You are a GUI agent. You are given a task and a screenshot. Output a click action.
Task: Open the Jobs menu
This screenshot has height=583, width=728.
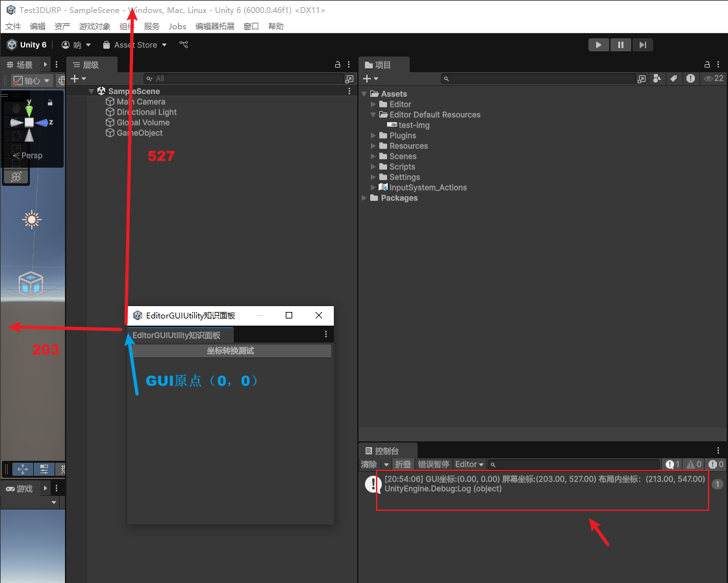click(177, 27)
